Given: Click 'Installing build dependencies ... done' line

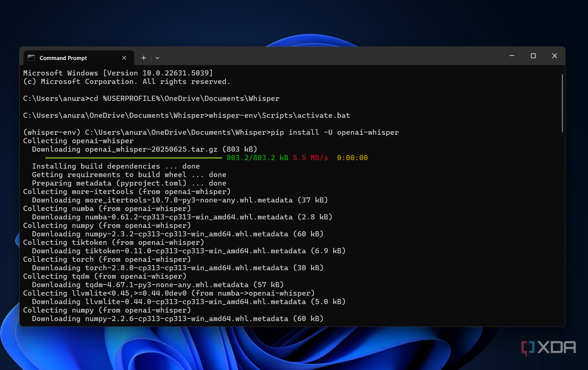Looking at the screenshot, I should (116, 166).
